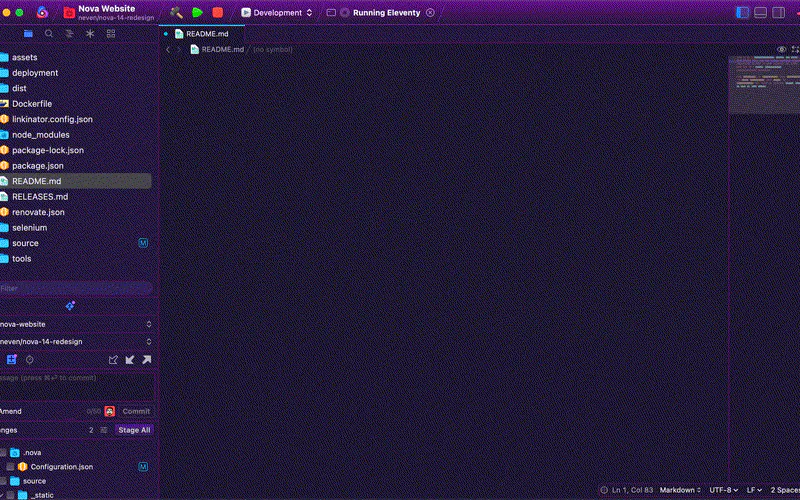The width and height of the screenshot is (800, 500).
Task: Click README.md in the path bar
Action: (x=217, y=49)
